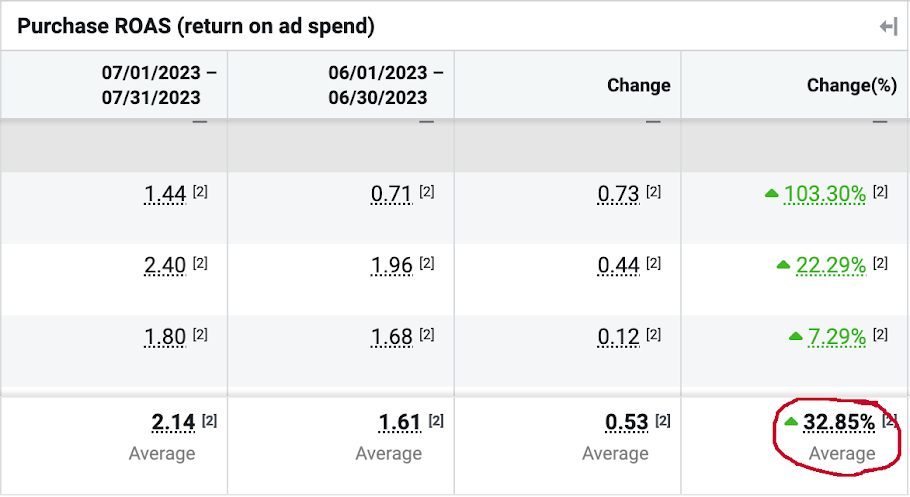The image size is (910, 497).
Task: Open the 22.29% change value
Action: point(830,265)
